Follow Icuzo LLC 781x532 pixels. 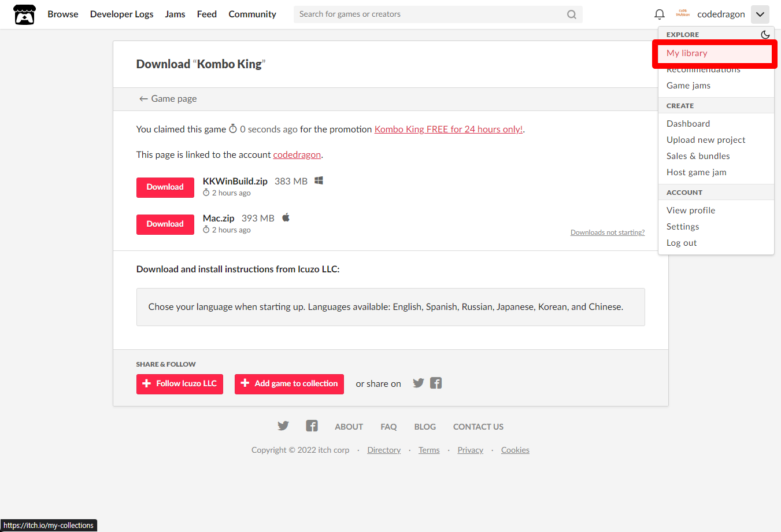pyautogui.click(x=180, y=384)
